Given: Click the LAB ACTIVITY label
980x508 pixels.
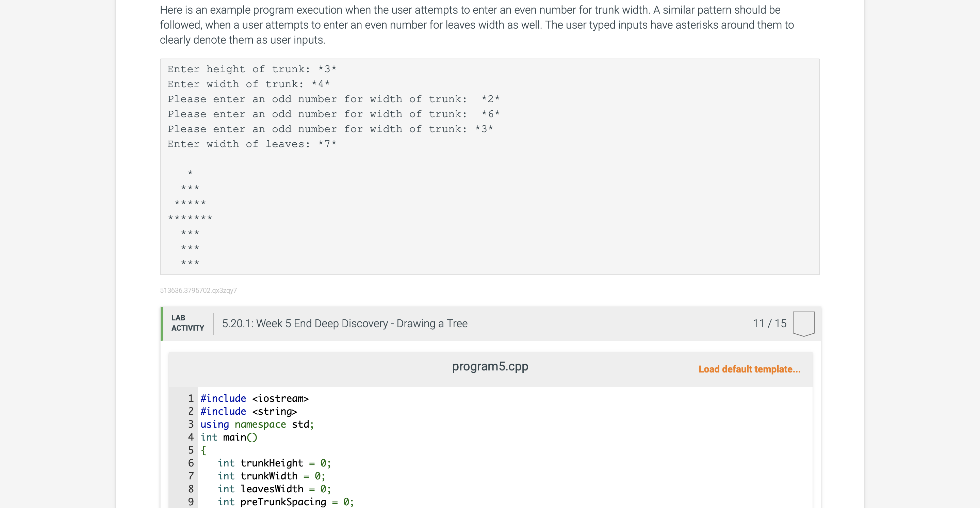Looking at the screenshot, I should tap(187, 323).
